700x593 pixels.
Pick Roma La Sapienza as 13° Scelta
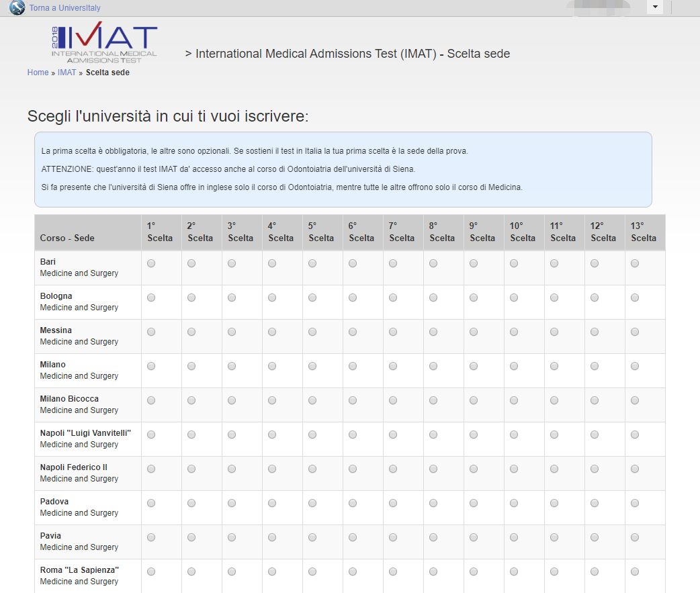pos(635,572)
